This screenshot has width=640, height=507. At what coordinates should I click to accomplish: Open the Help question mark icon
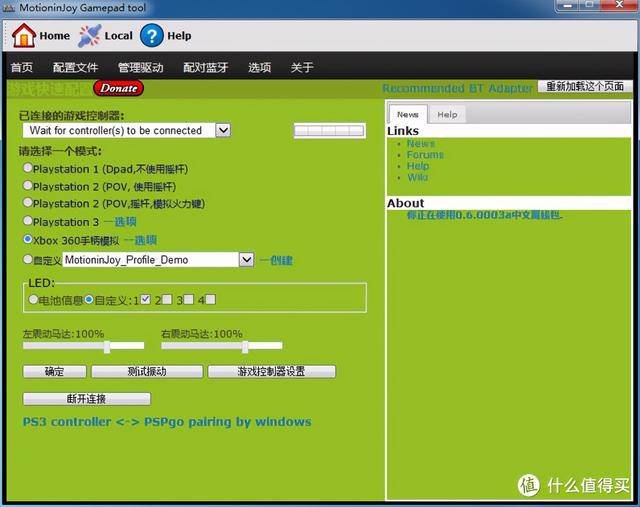[151, 36]
